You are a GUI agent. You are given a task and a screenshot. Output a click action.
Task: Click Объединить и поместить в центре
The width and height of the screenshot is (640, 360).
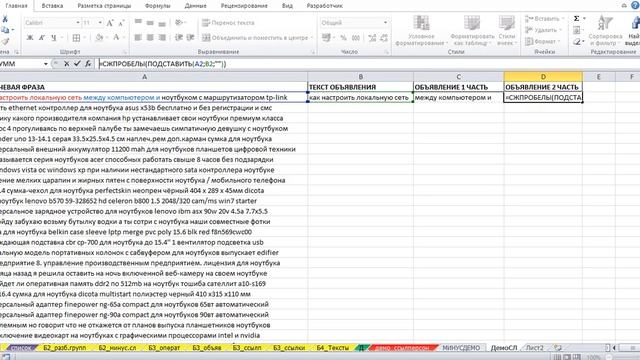pyautogui.click(x=256, y=38)
